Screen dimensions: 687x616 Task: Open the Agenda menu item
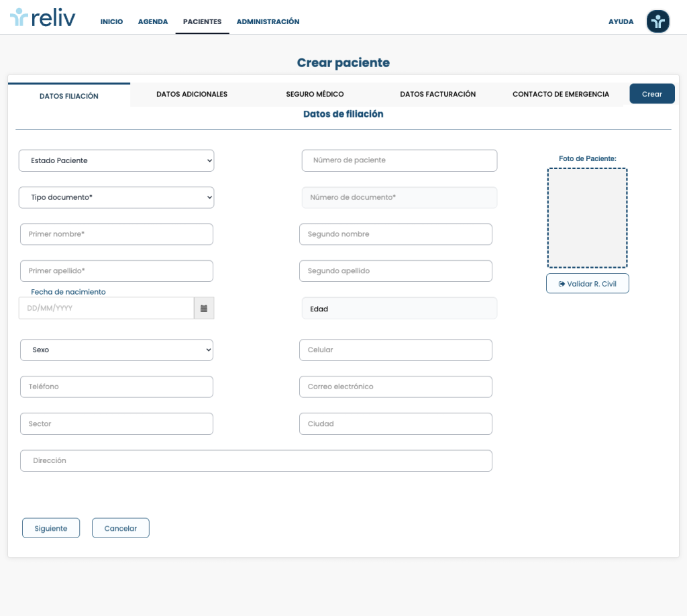(153, 22)
